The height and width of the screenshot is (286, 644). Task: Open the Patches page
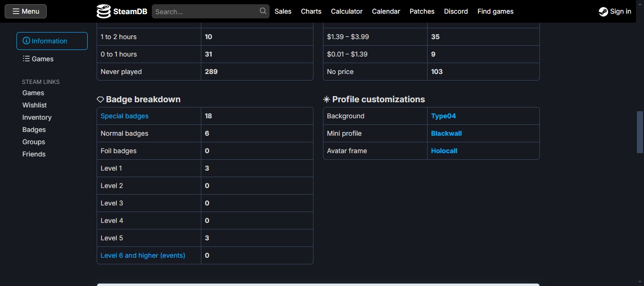421,11
